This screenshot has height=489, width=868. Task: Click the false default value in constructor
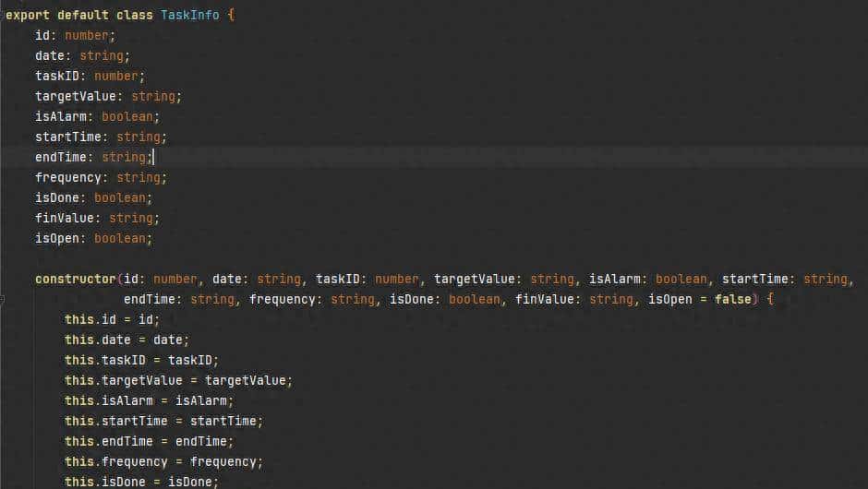(732, 299)
